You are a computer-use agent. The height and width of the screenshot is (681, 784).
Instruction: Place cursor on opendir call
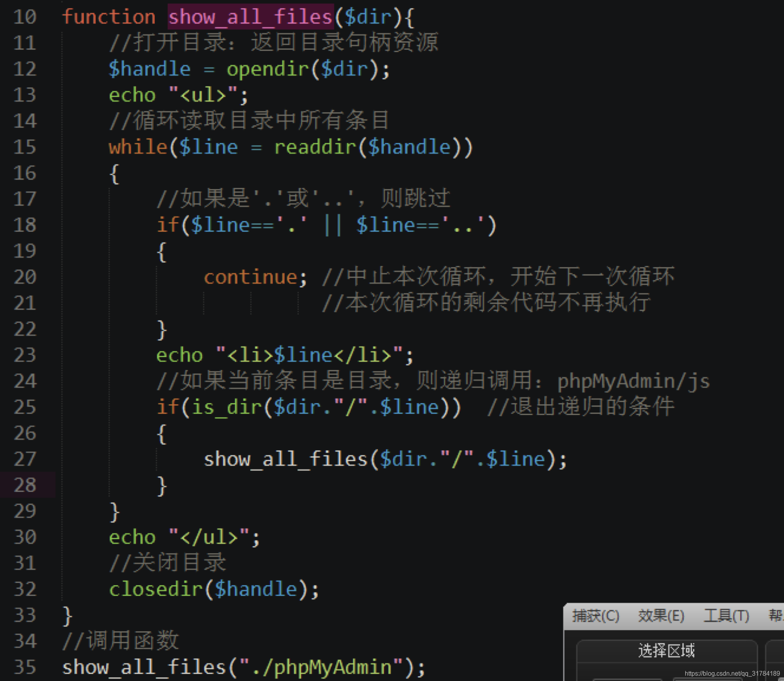tap(268, 69)
